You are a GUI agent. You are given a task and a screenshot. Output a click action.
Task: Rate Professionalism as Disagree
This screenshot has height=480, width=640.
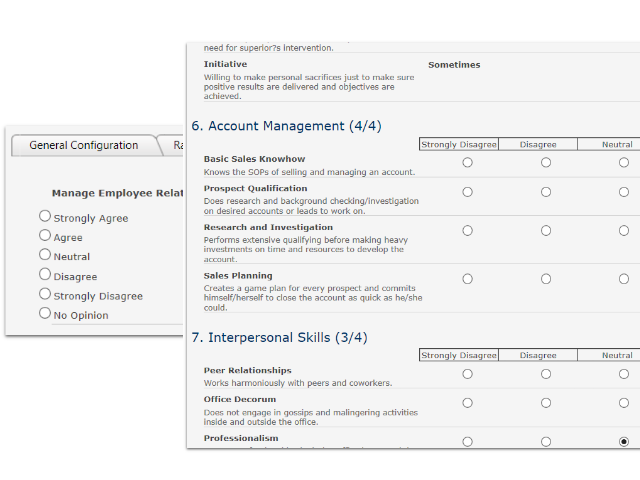pos(546,442)
